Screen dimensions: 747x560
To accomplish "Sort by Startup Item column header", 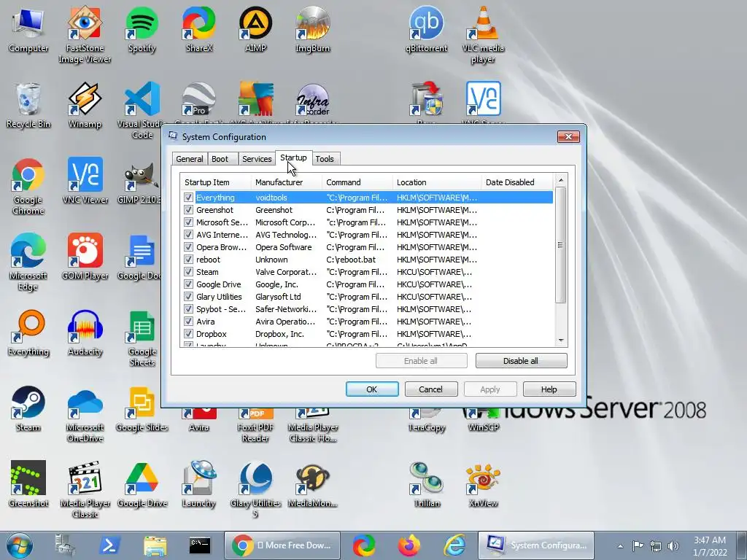I will click(x=215, y=182).
